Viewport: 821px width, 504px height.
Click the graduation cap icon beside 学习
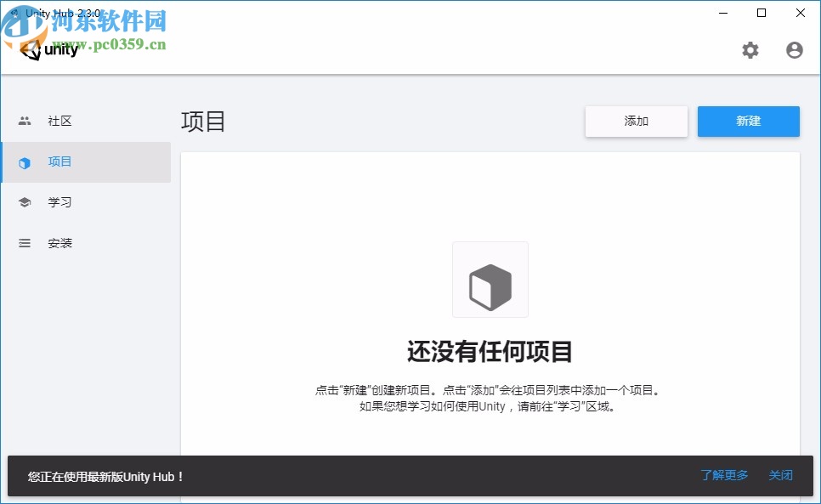coord(25,202)
